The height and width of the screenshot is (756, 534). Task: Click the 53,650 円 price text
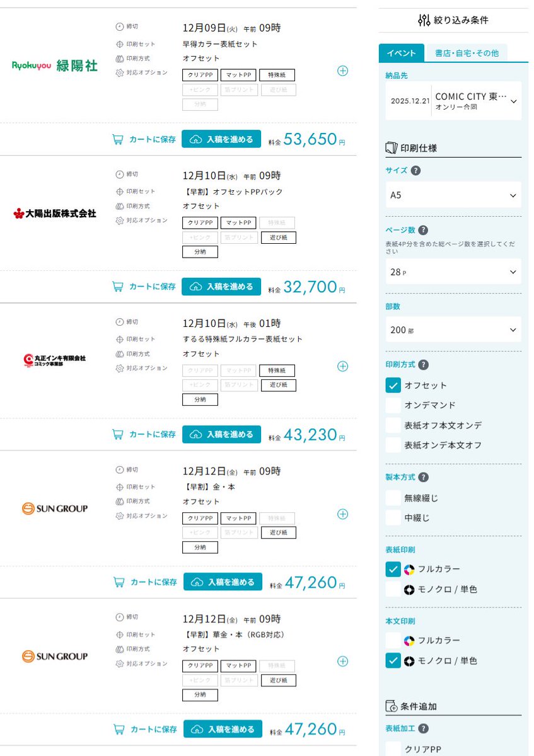pos(314,139)
